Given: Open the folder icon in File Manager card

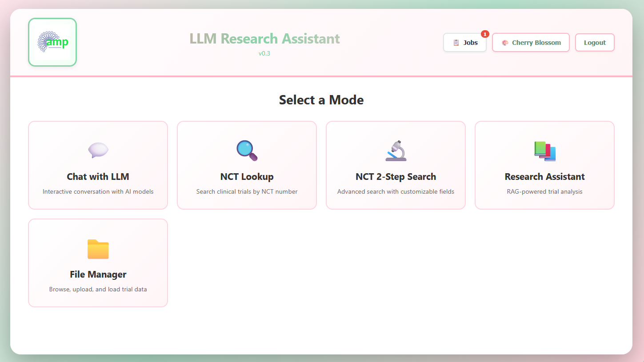Looking at the screenshot, I should 98,249.
